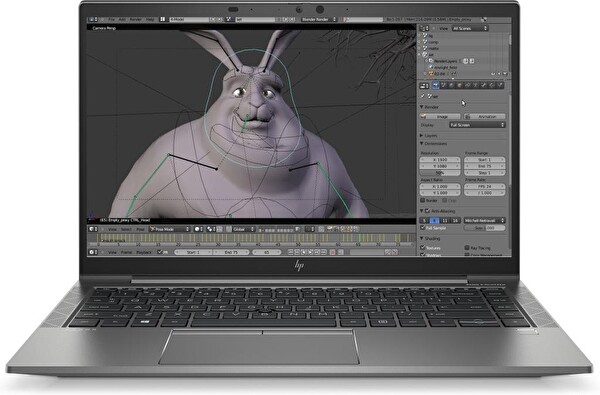Jump to end frame playback button
The width and height of the screenshot is (600, 395).
click(x=324, y=252)
